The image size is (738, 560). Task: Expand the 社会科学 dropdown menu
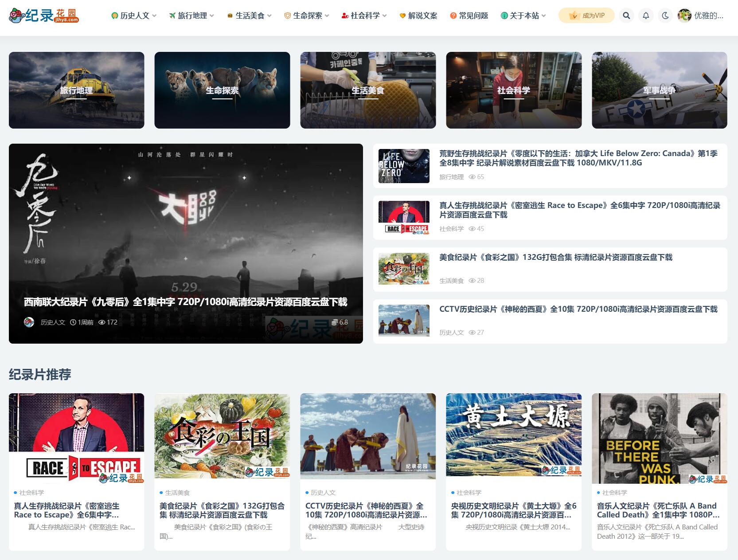click(x=364, y=16)
